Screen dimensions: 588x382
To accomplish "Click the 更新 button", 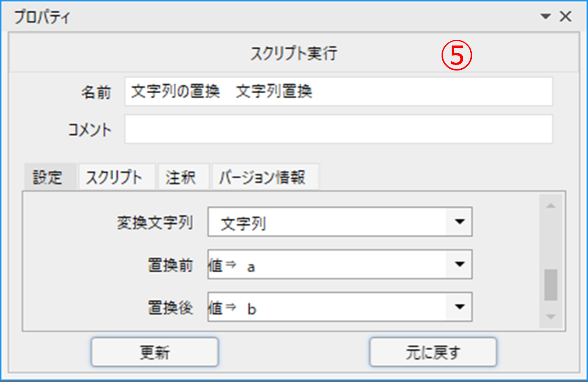I will point(155,352).
